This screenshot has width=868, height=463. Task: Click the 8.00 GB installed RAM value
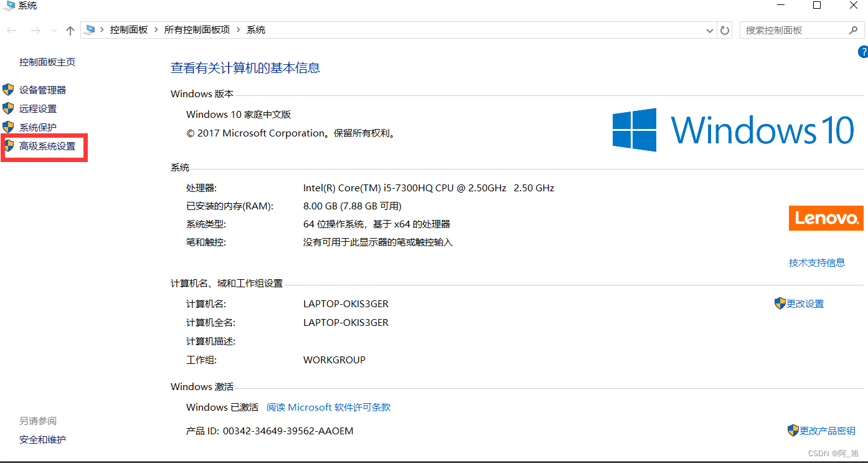point(352,206)
